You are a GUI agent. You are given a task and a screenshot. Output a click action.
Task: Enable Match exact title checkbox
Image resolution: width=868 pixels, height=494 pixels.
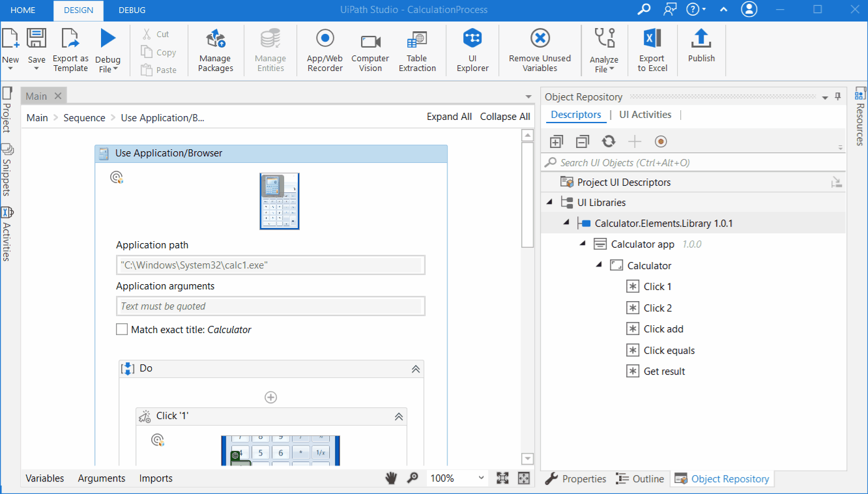[122, 330]
